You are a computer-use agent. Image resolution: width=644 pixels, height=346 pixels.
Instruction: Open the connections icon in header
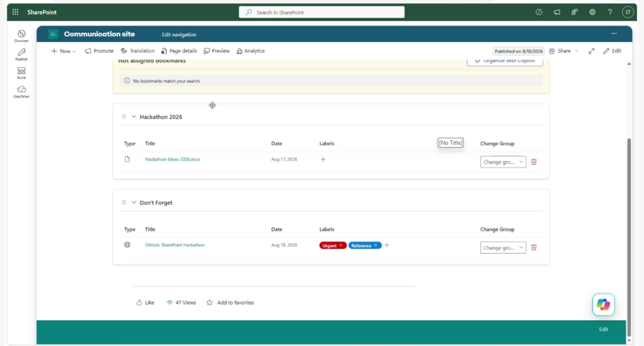click(574, 13)
